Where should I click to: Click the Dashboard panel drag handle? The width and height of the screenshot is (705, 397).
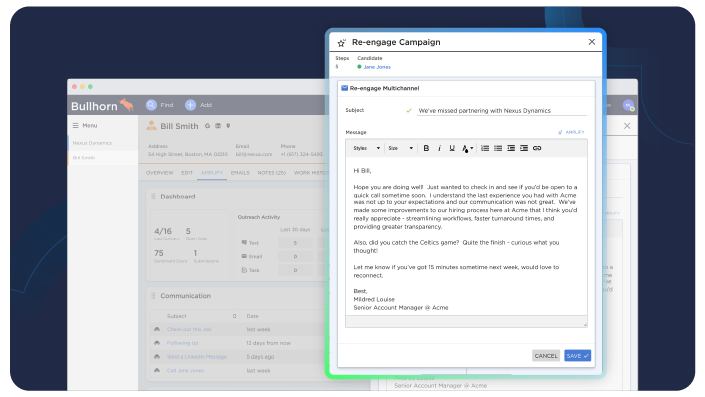(153, 196)
